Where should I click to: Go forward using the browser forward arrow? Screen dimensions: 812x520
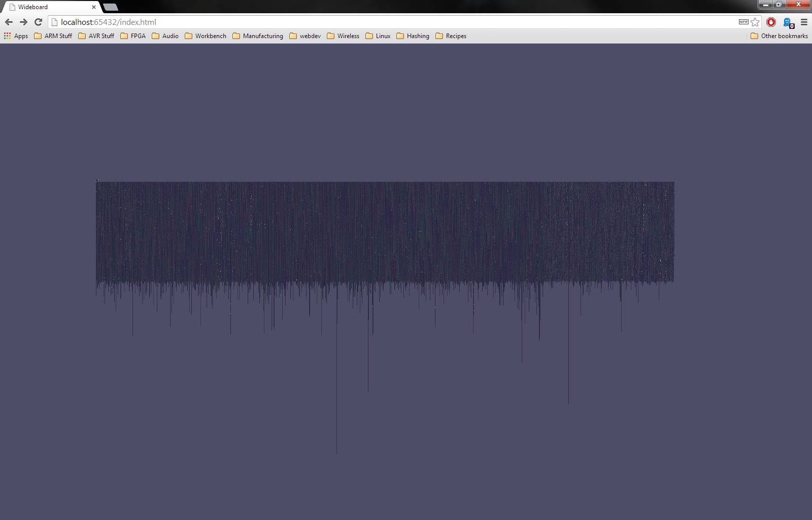click(23, 22)
